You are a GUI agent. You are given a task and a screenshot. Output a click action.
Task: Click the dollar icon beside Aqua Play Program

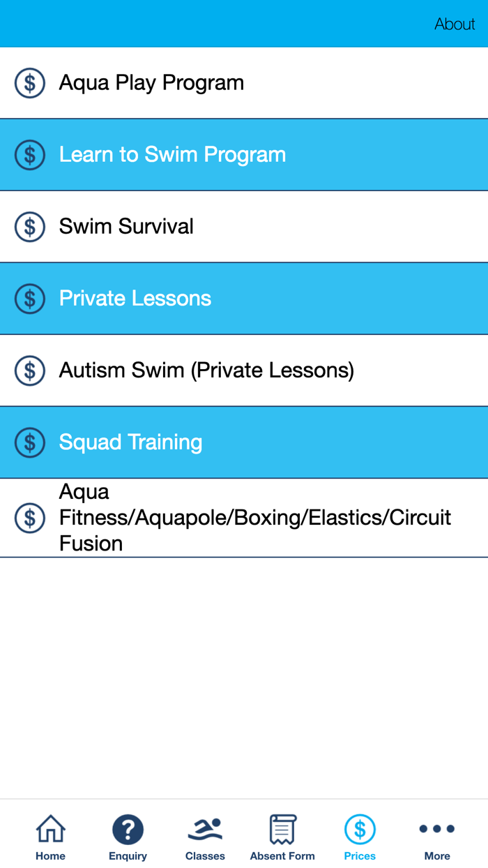coord(29,82)
